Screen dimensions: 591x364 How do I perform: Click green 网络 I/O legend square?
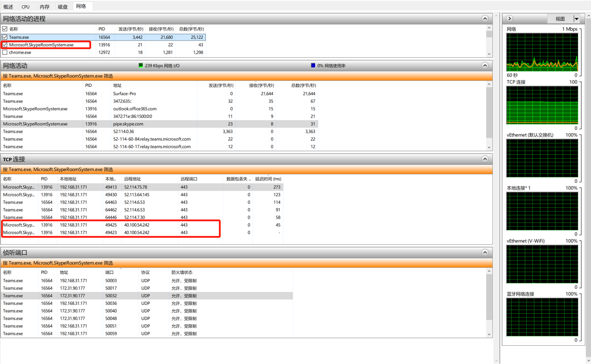click(x=141, y=65)
